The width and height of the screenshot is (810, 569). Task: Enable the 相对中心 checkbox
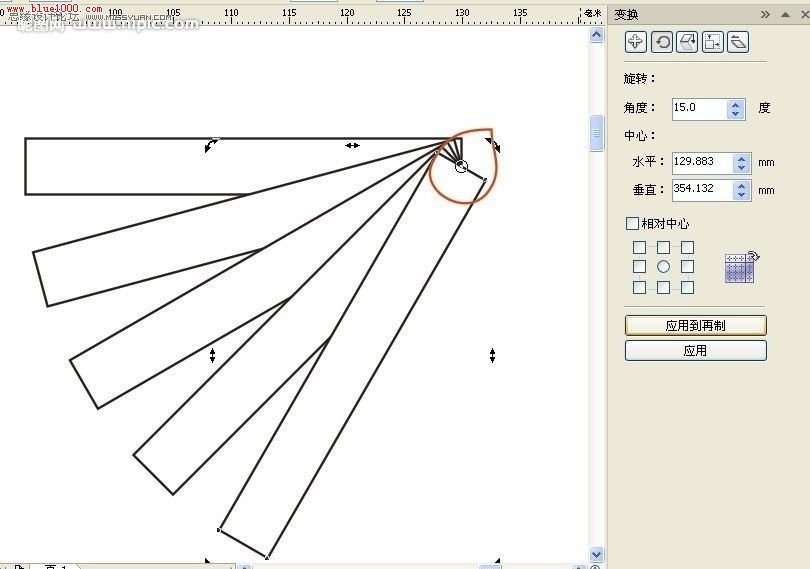pos(632,224)
